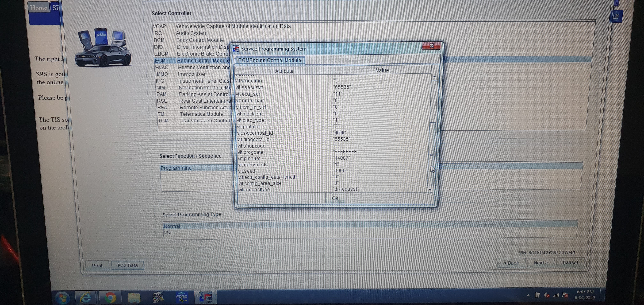Screen dimensions: 644x305
Task: Select the ECMEngine Control Module tab
Action: [x=269, y=60]
